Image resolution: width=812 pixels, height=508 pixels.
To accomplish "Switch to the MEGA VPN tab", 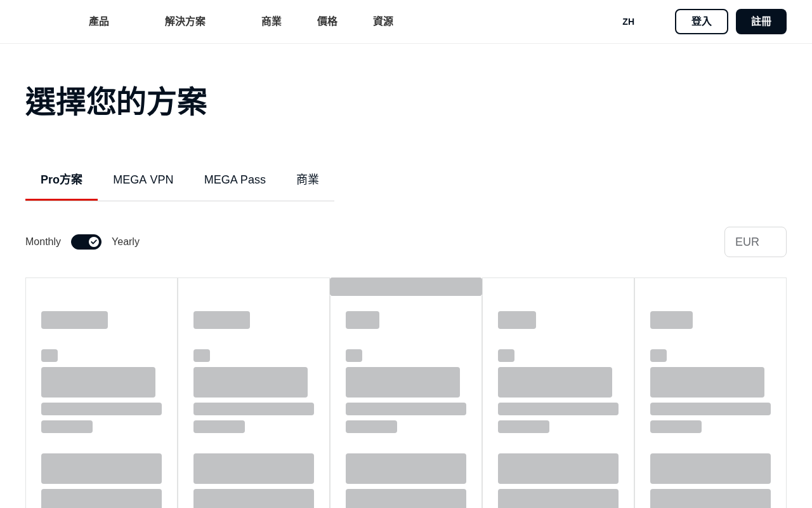I will [143, 180].
